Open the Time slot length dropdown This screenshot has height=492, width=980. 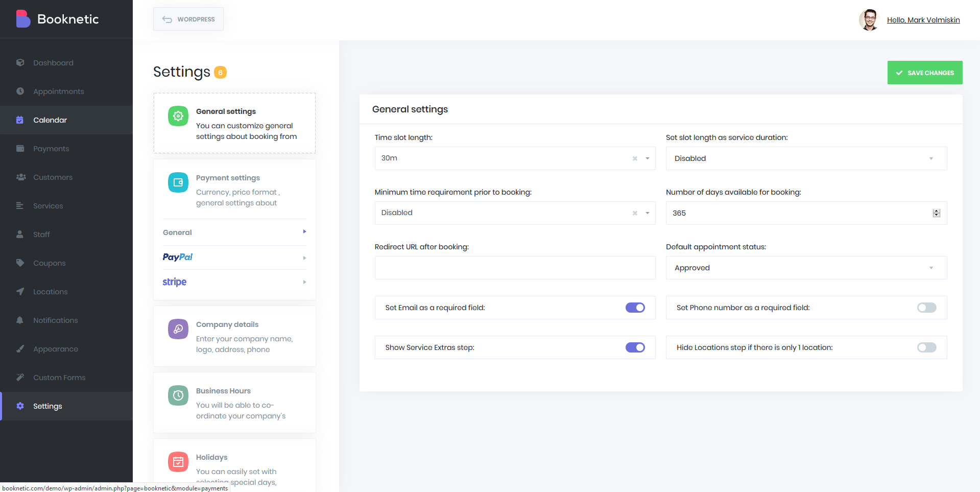(x=515, y=158)
